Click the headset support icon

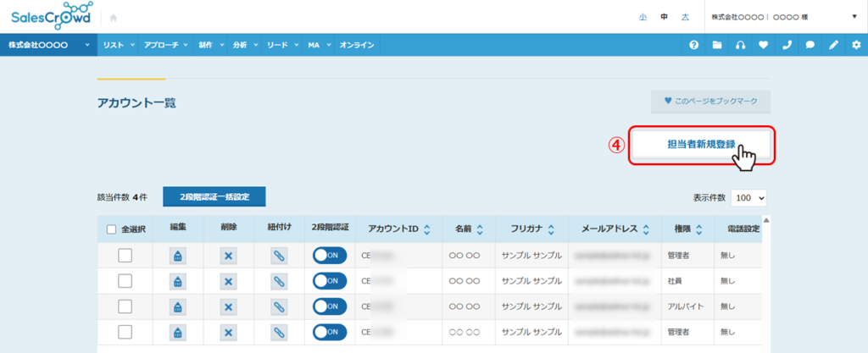tap(741, 45)
